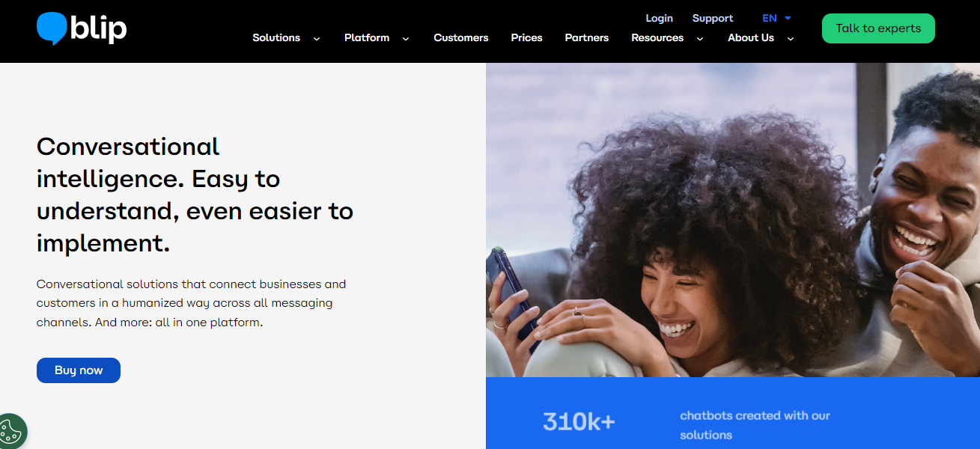
Task: Open the Resources menu item
Action: [x=657, y=37]
